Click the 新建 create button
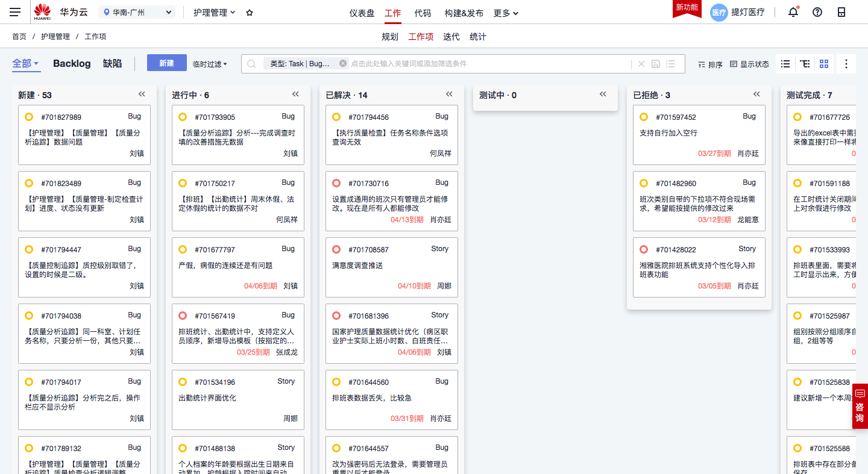This screenshot has width=868, height=474. pyautogui.click(x=167, y=63)
